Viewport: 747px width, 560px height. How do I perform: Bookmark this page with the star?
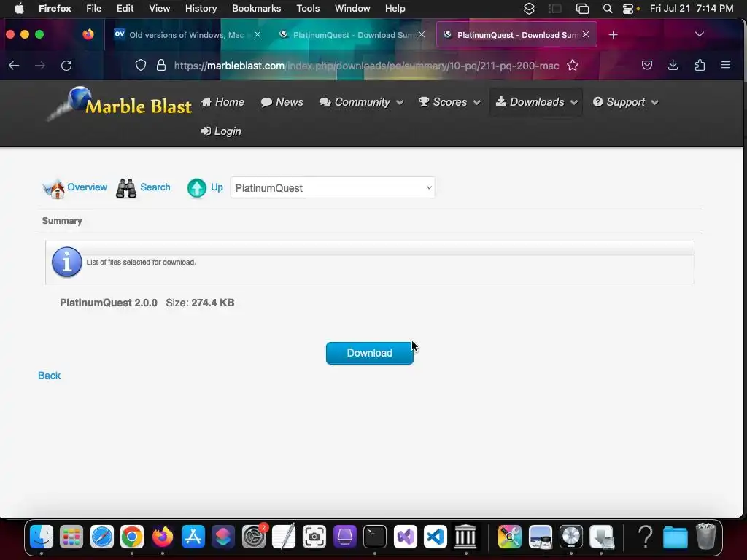click(x=573, y=65)
